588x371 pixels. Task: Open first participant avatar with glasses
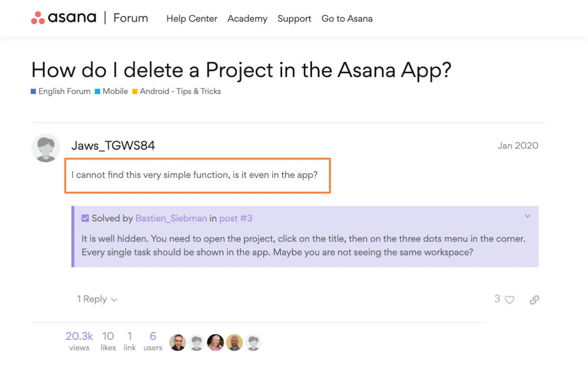(178, 343)
